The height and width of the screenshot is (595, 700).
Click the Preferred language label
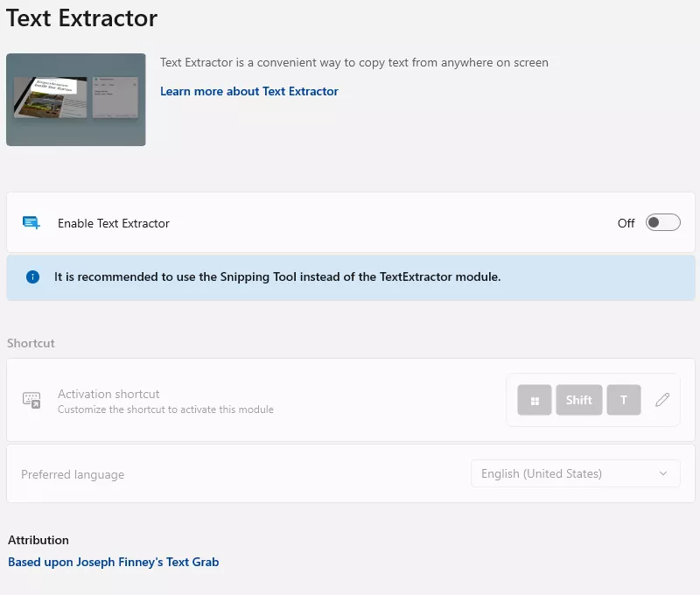(73, 474)
